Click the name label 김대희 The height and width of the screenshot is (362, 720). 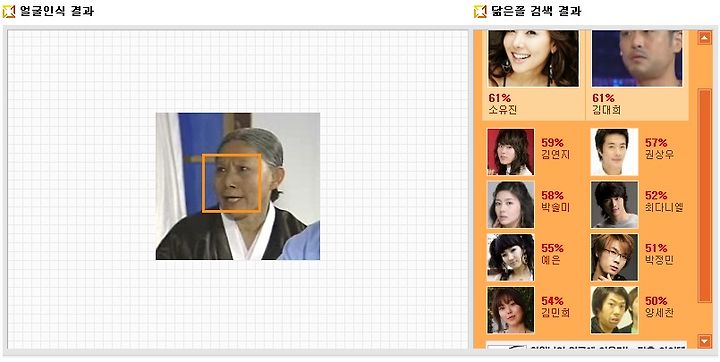(x=607, y=110)
